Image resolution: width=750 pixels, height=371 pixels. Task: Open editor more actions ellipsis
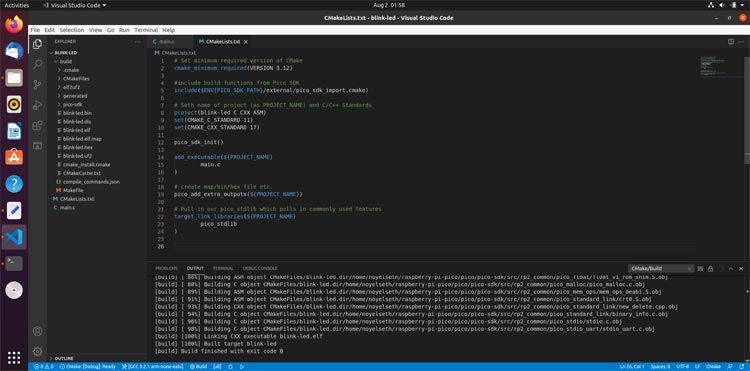740,42
